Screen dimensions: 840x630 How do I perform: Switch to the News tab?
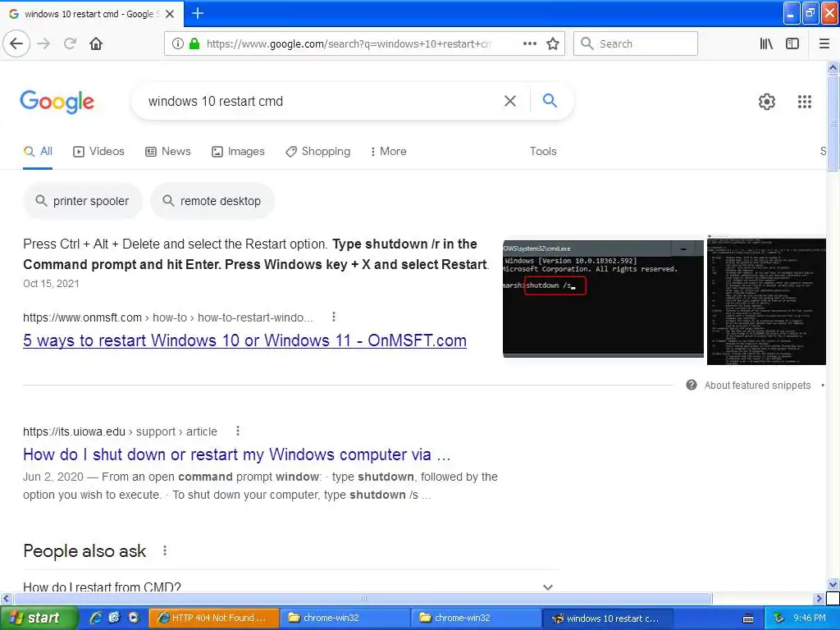tap(168, 152)
